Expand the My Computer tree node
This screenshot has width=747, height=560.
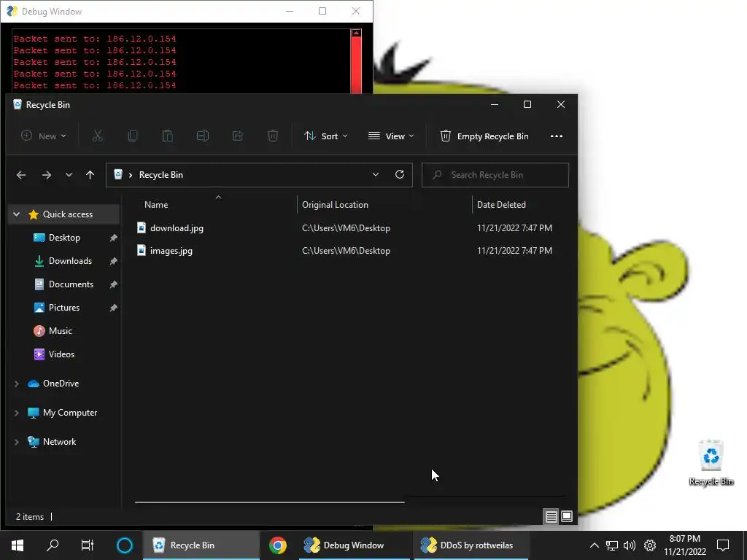click(17, 413)
